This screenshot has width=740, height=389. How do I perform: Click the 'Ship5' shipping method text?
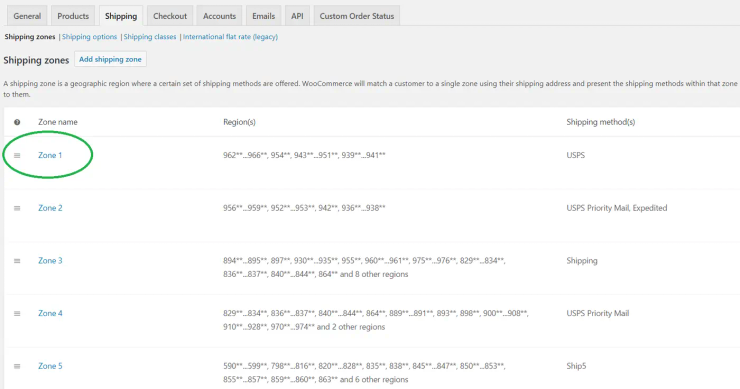coord(576,366)
